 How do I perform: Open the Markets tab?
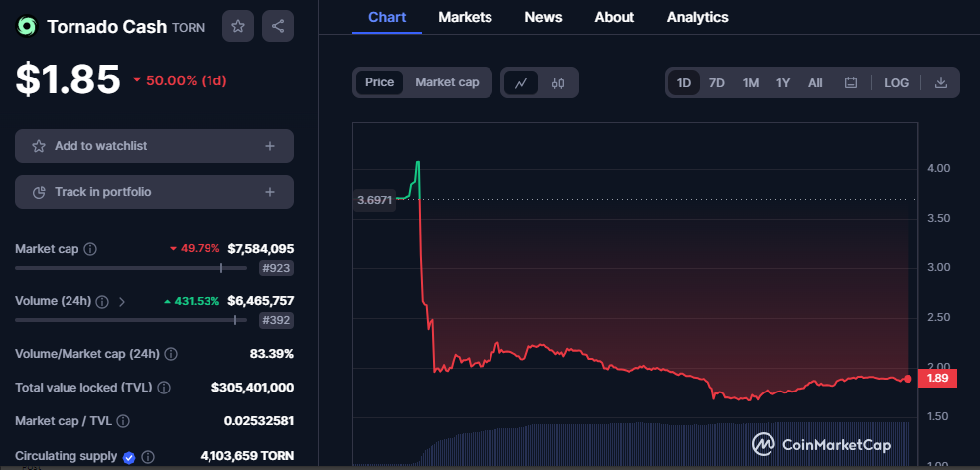[465, 17]
